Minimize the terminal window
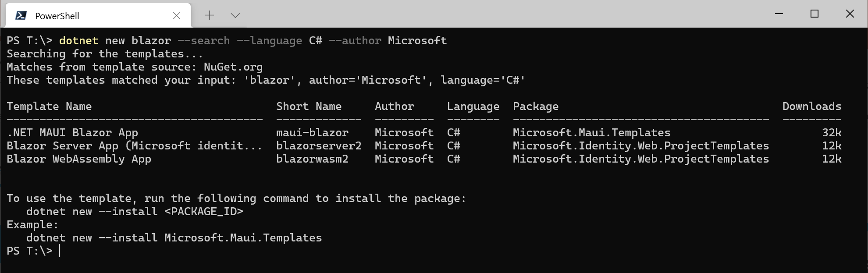Image resolution: width=868 pixels, height=273 pixels. pos(779,14)
